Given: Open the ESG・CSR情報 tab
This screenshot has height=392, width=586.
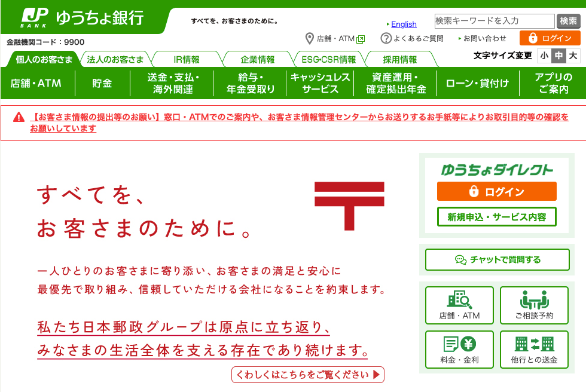Looking at the screenshot, I should coord(328,59).
